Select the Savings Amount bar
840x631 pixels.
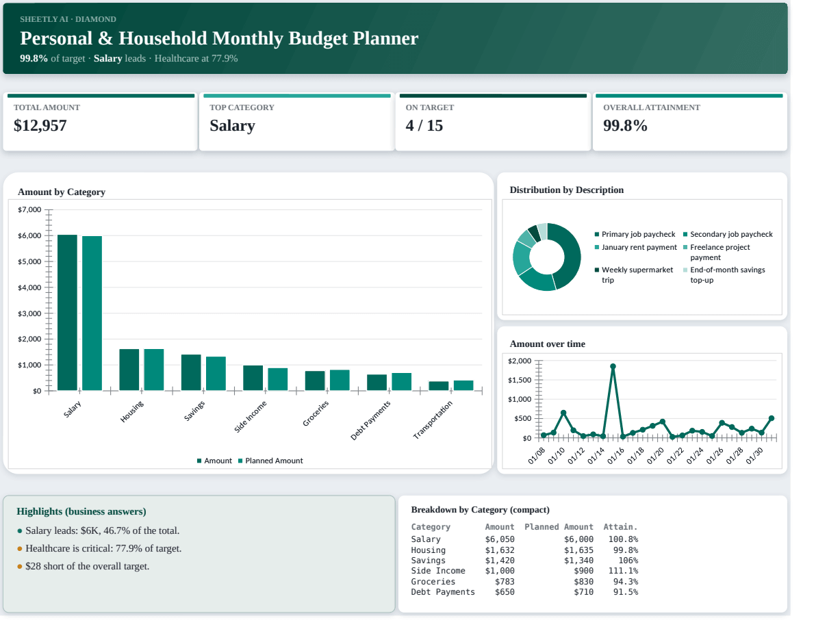point(191,372)
